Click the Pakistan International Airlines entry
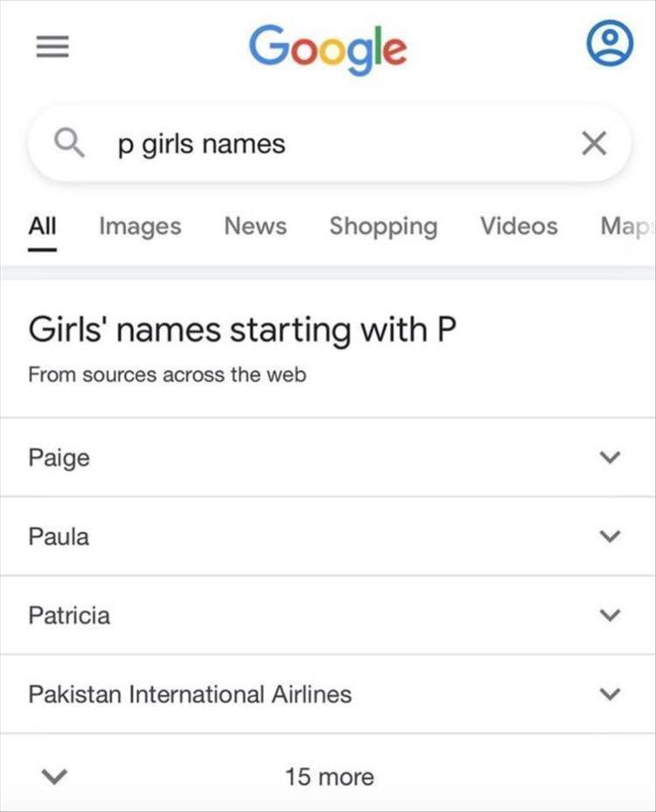The width and height of the screenshot is (656, 812). (190, 695)
